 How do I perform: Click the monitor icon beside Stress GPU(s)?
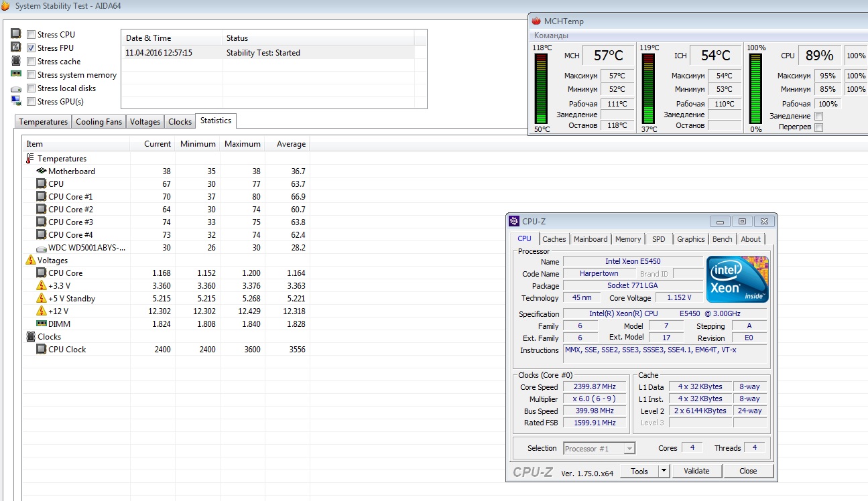(16, 101)
